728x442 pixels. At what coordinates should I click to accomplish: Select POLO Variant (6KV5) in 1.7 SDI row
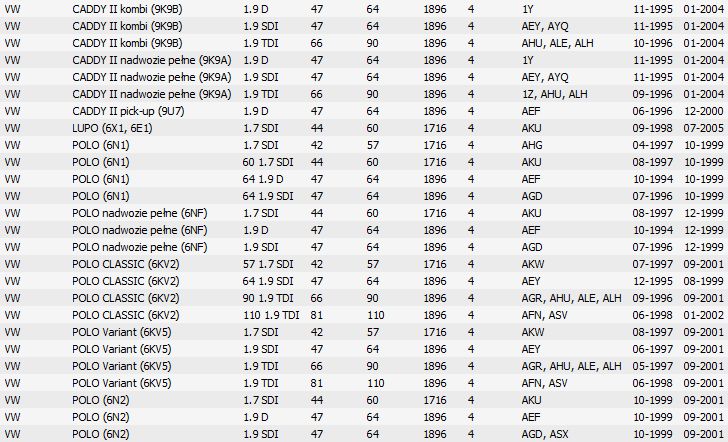click(x=122, y=332)
